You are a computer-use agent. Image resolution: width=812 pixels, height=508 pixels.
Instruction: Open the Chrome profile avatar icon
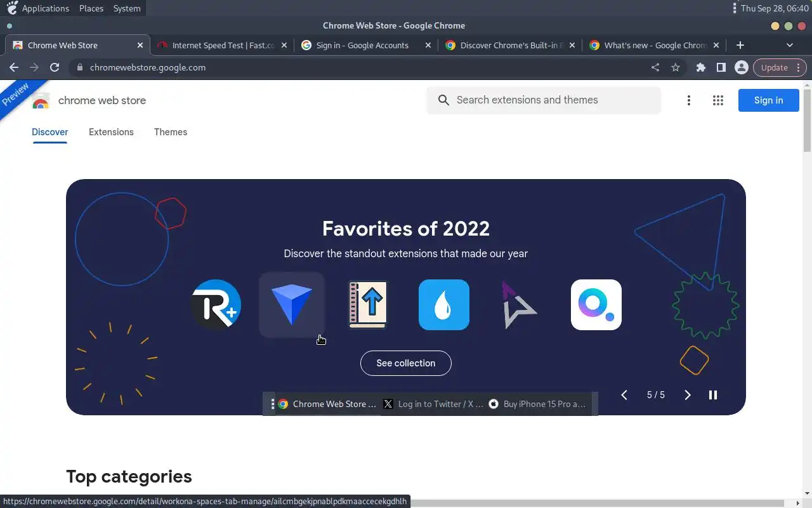pyautogui.click(x=741, y=67)
